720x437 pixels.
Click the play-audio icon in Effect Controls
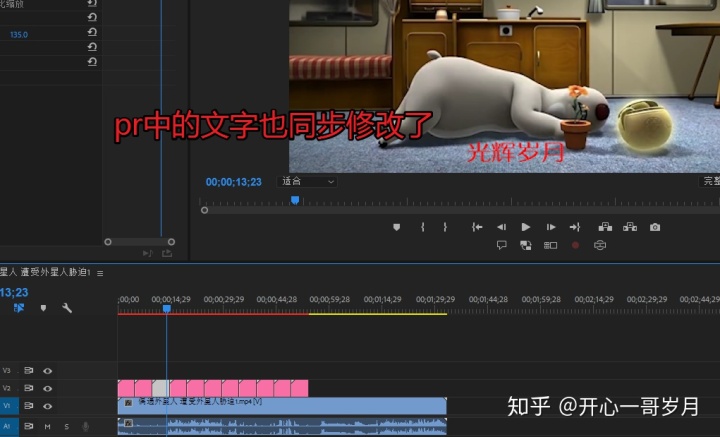(147, 253)
